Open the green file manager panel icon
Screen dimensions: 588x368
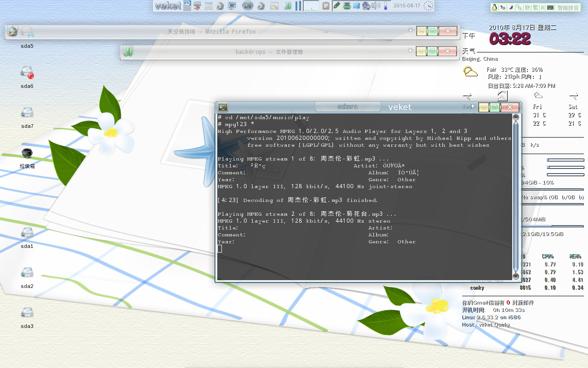click(288, 6)
